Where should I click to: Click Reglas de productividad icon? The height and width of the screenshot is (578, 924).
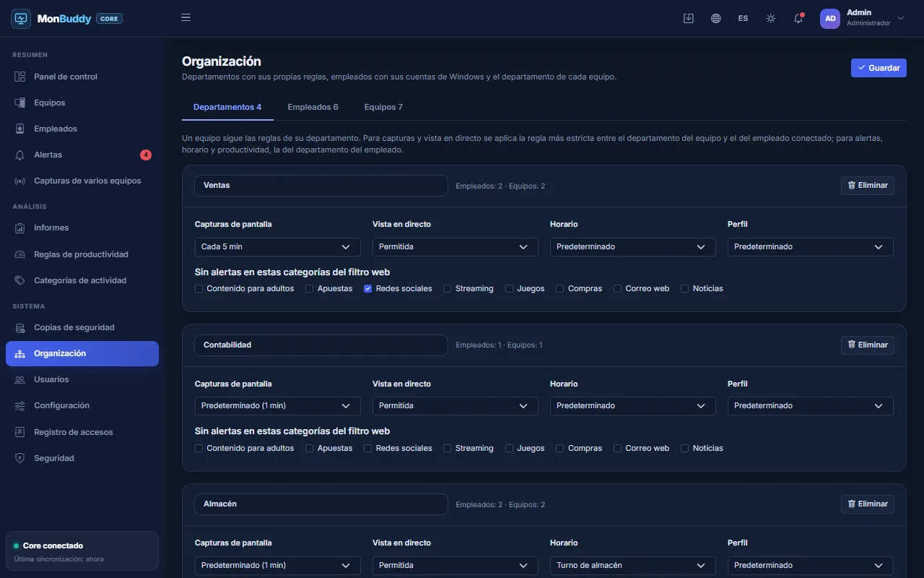click(20, 254)
